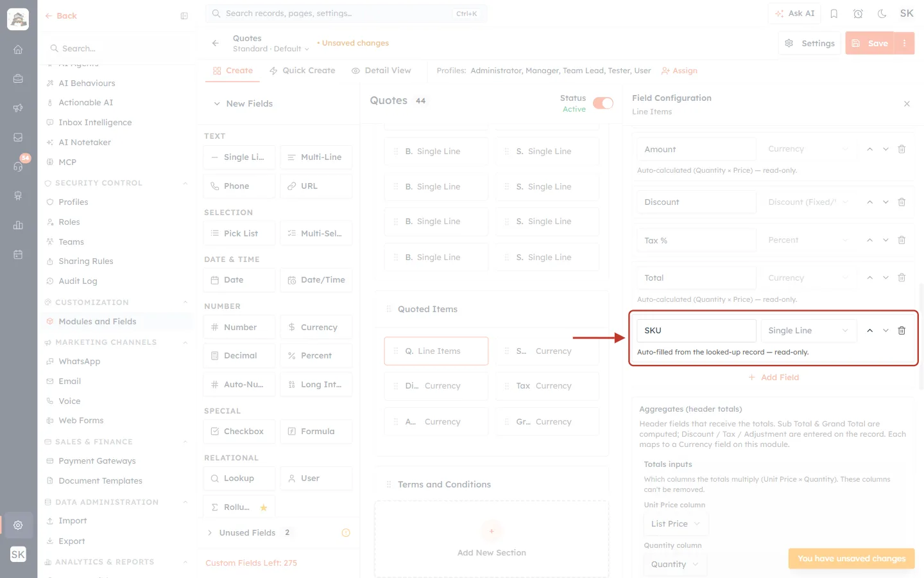Screen dimensions: 924x578
Task: Click the SKU field name input
Action: 696,331
